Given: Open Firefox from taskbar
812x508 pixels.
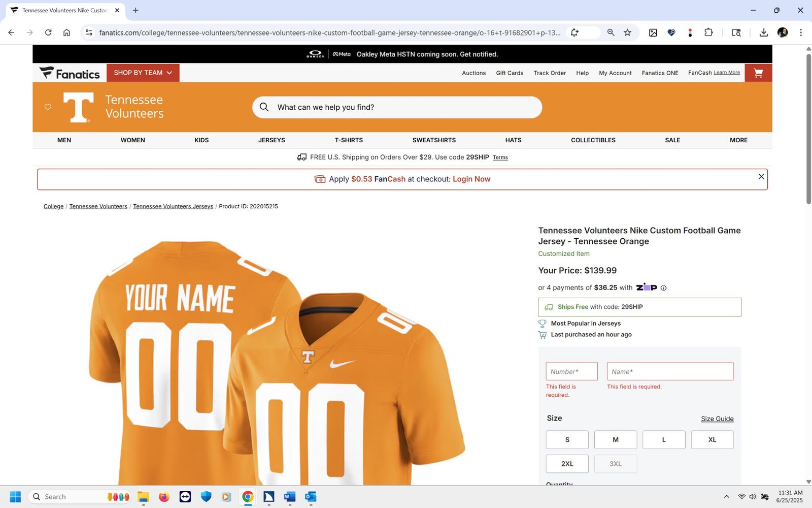Looking at the screenshot, I should click(x=164, y=497).
